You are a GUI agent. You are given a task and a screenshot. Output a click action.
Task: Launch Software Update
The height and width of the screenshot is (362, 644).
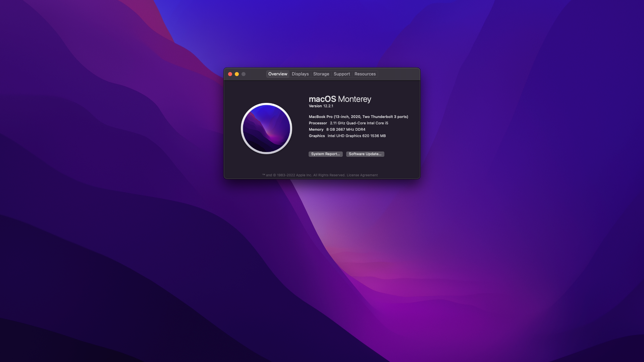pyautogui.click(x=365, y=154)
